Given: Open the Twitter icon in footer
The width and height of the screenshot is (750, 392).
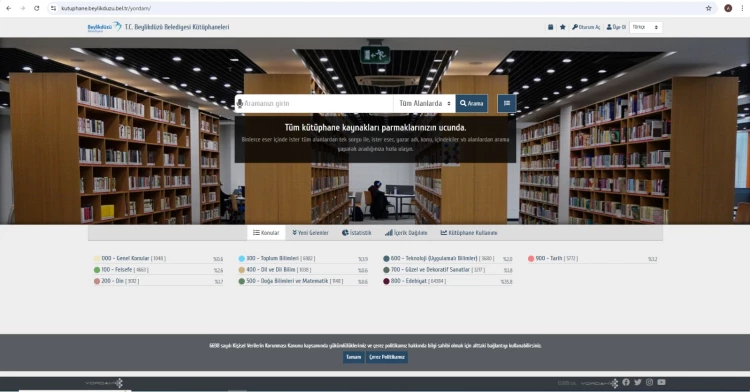Looking at the screenshot, I should 638,382.
